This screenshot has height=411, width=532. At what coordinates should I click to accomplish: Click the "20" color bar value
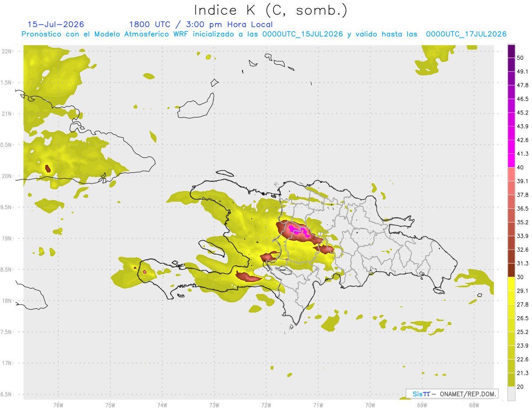[520, 387]
